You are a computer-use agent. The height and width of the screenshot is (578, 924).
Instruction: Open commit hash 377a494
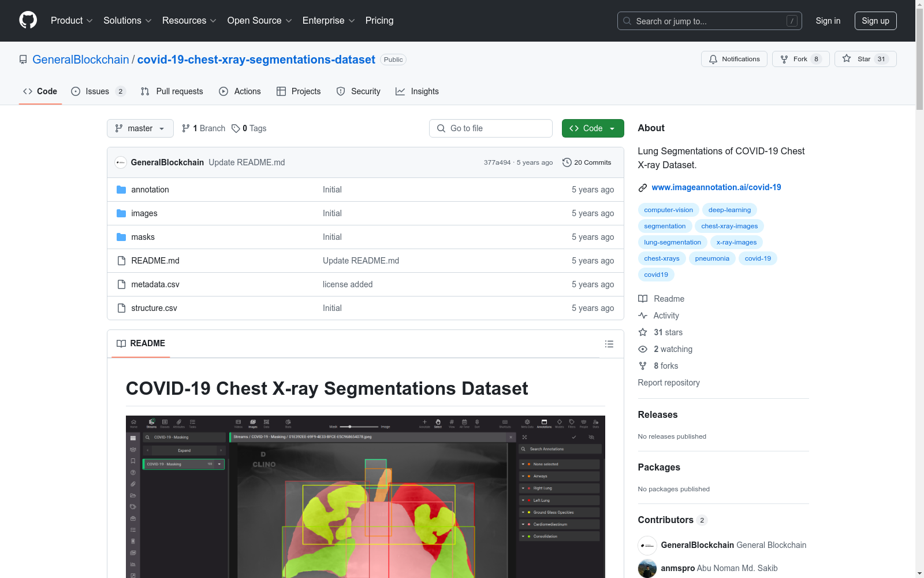click(x=497, y=162)
